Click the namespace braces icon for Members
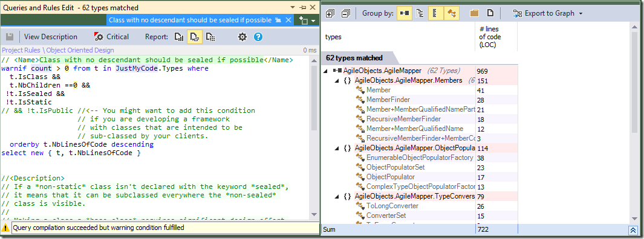 (348, 80)
